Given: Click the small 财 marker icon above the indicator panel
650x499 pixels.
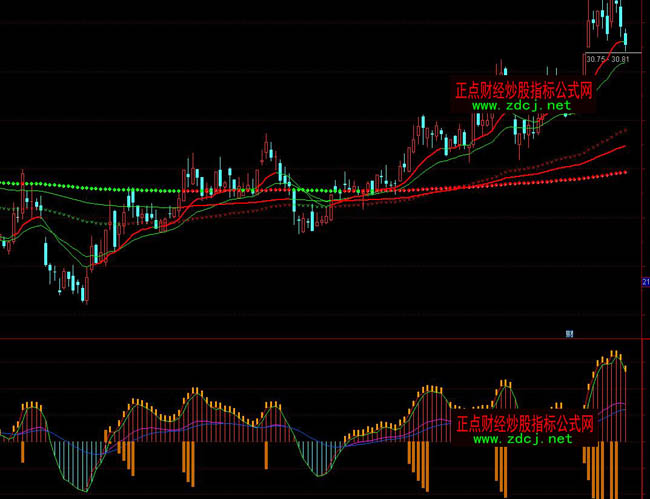Looking at the screenshot, I should (569, 332).
